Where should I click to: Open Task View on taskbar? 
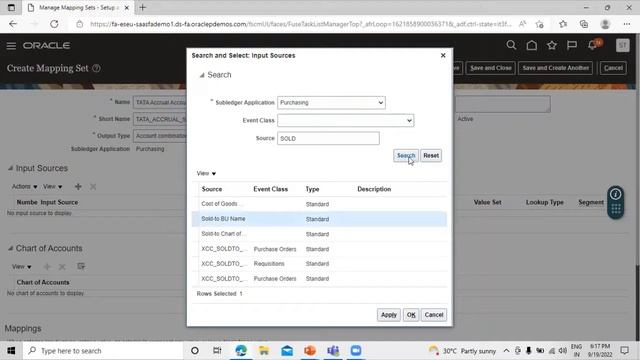217,351
